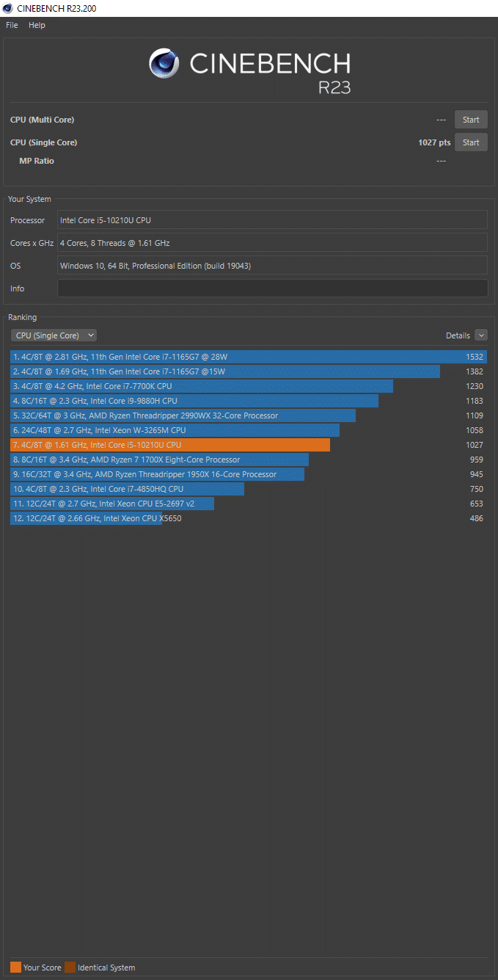The width and height of the screenshot is (498, 980).
Task: Click the empty Info input field
Action: 272,288
